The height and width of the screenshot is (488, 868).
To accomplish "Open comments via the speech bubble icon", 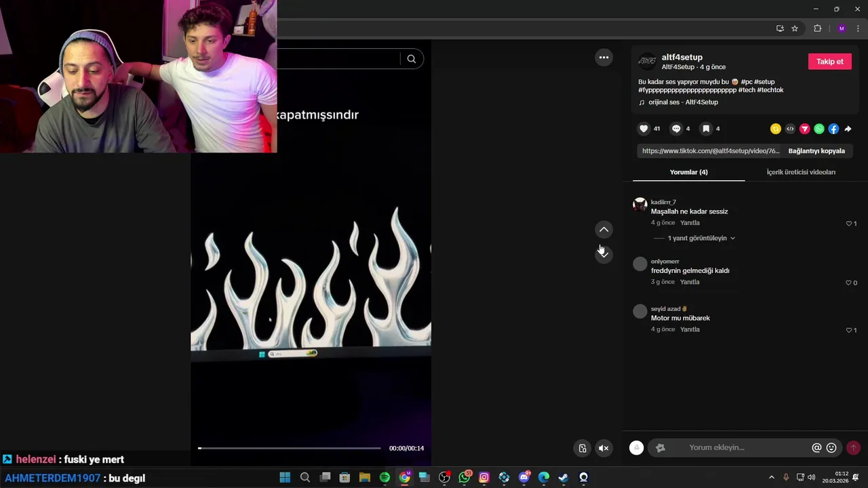I will [676, 129].
